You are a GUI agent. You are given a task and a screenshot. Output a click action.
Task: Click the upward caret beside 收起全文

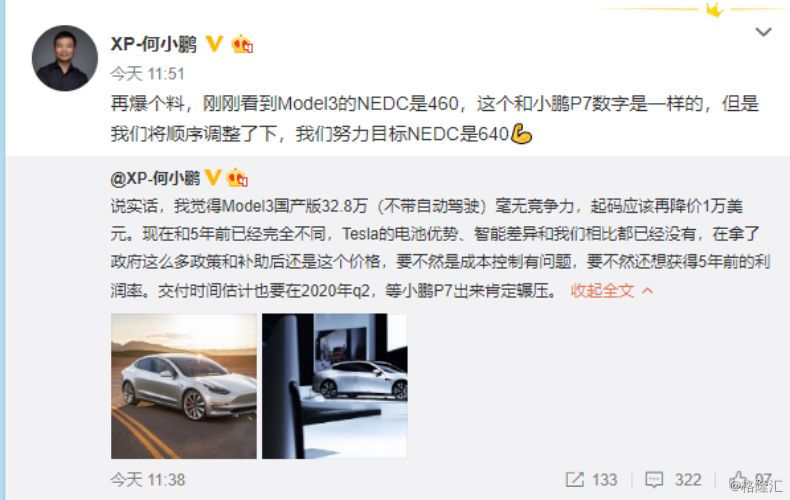(647, 291)
